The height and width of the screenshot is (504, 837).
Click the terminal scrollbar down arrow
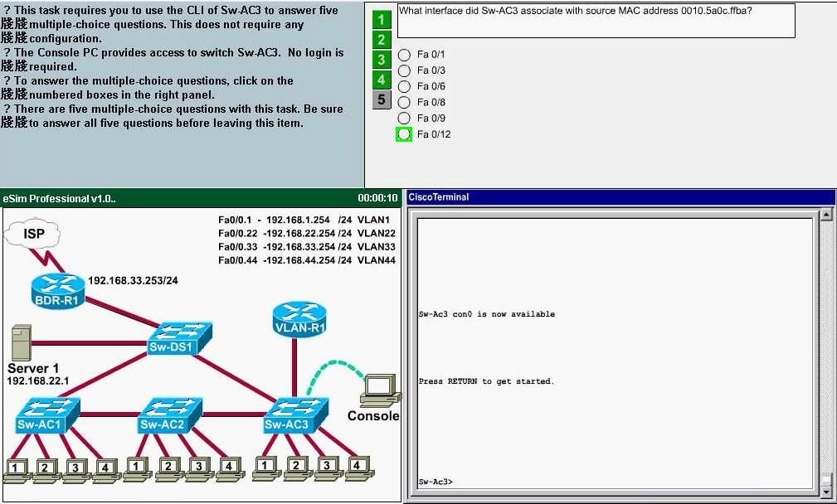point(826,492)
